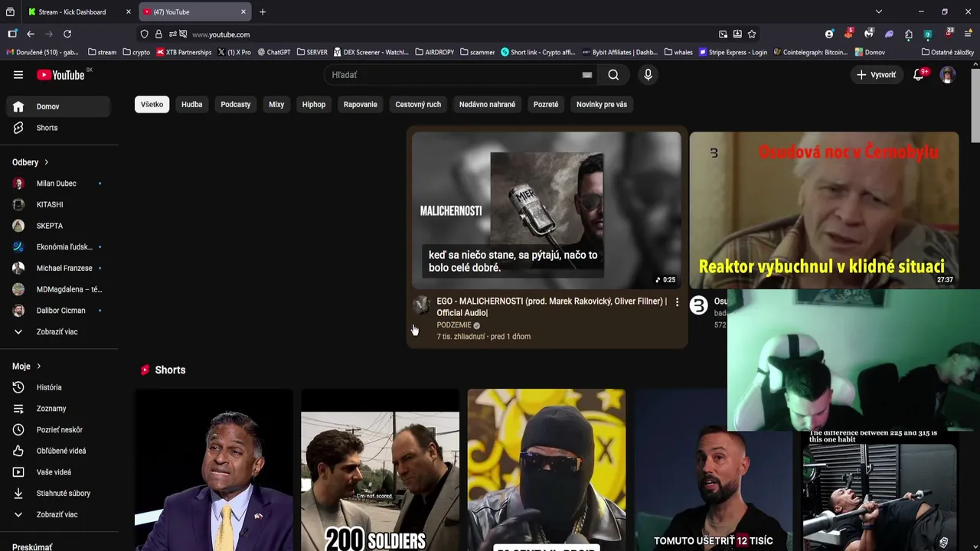Expand Zobraziť viac under subscriptions
The width and height of the screenshot is (980, 551).
(58, 331)
